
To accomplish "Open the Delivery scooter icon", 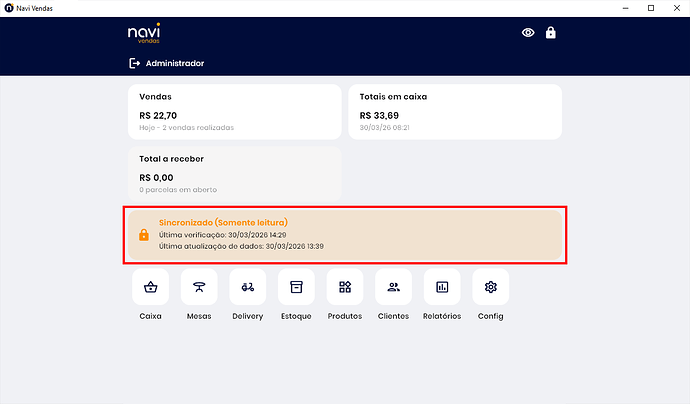I will pyautogui.click(x=248, y=287).
